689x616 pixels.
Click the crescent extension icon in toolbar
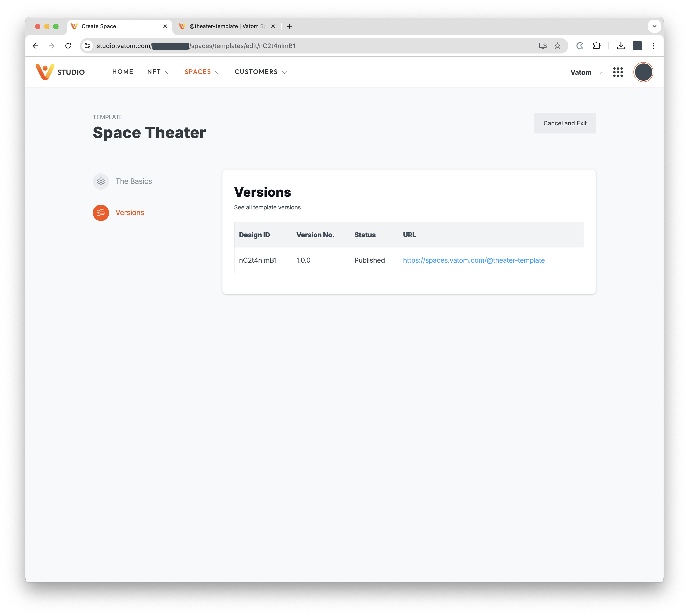click(580, 46)
